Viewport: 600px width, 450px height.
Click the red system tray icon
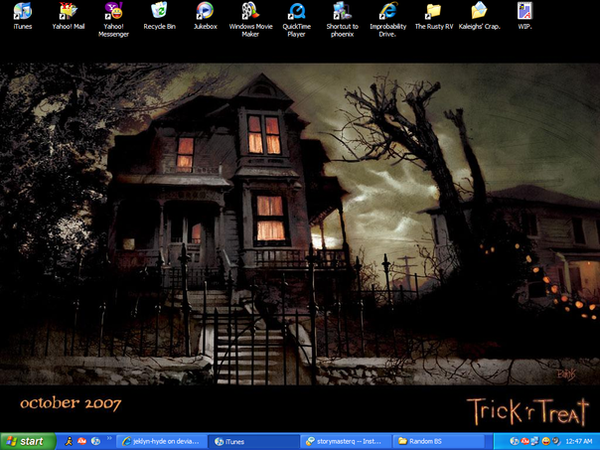525,441
